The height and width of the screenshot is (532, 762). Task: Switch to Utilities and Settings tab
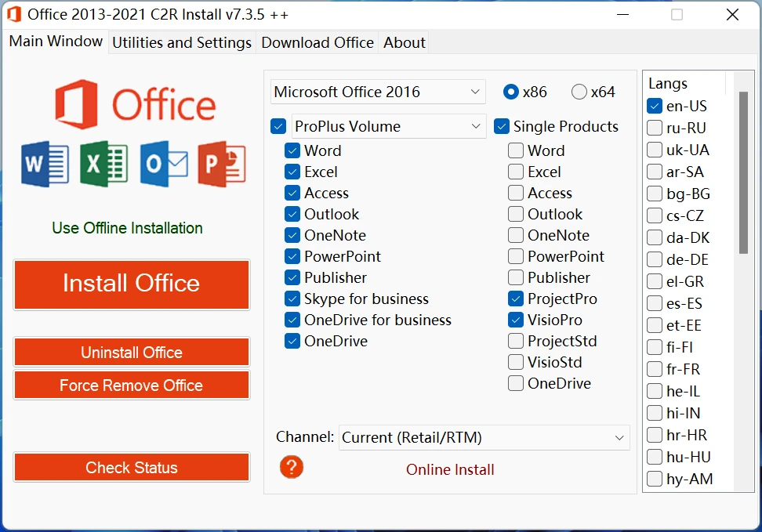coord(182,42)
